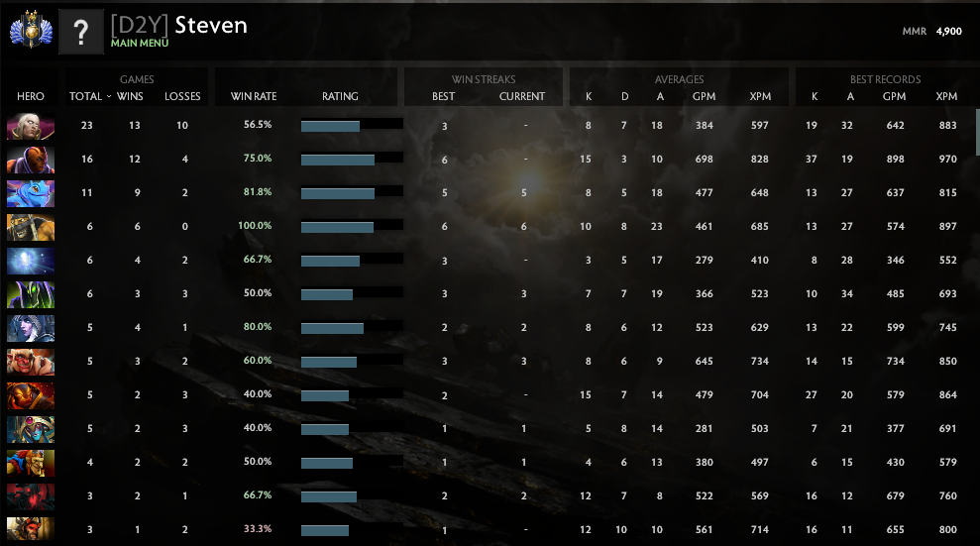The image size is (980, 546).
Task: Click the Invoker hero icon in first row
Action: pos(31,126)
